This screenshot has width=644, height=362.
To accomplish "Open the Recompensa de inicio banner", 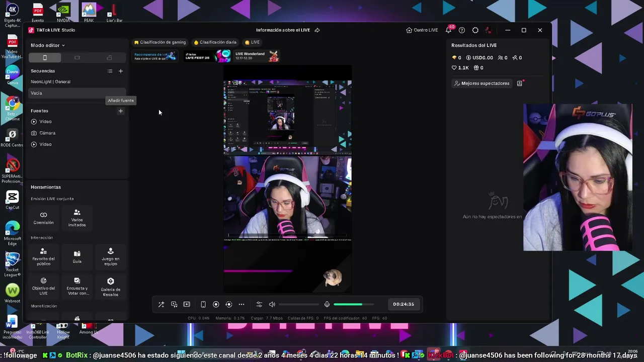I will [x=155, y=56].
